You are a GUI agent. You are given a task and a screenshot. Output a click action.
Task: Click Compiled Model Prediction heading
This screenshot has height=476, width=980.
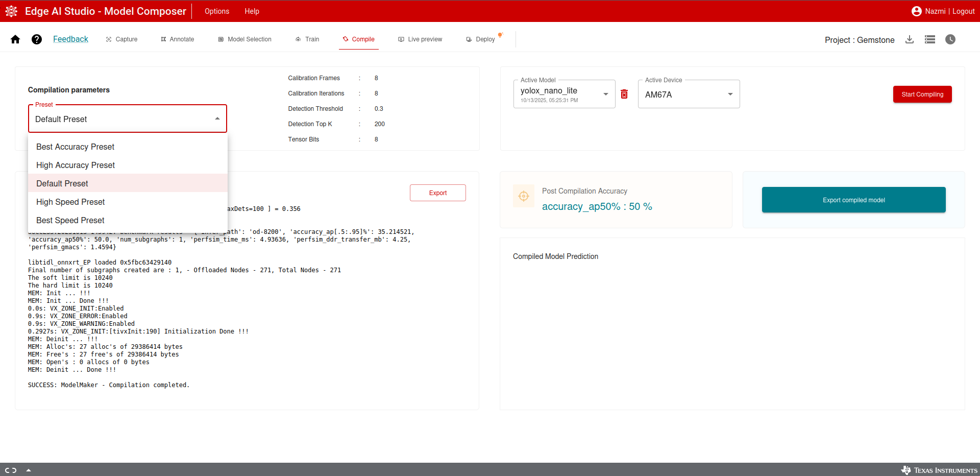point(555,256)
